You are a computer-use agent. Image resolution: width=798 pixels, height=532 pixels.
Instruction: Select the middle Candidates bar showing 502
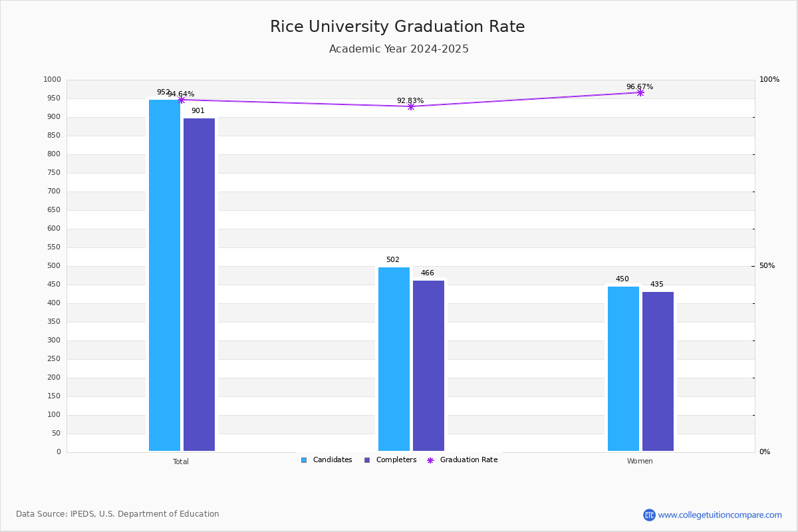coord(394,359)
